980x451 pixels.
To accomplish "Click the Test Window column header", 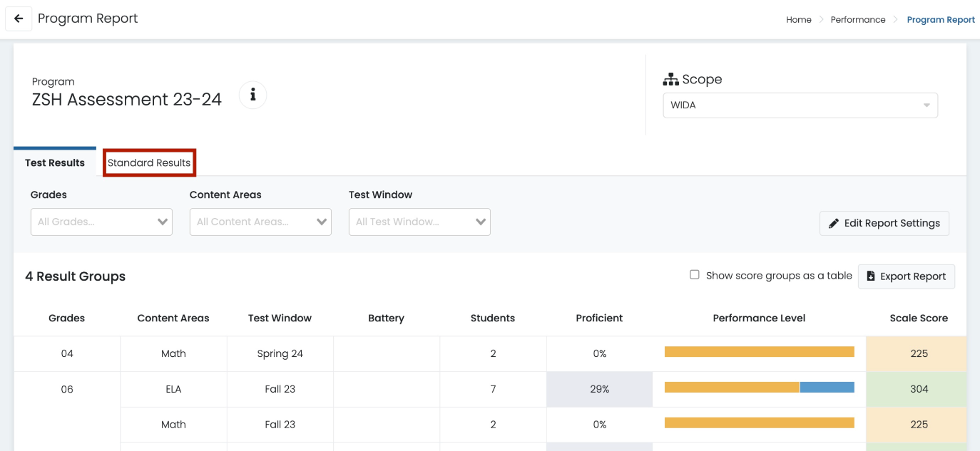I will [x=280, y=318].
